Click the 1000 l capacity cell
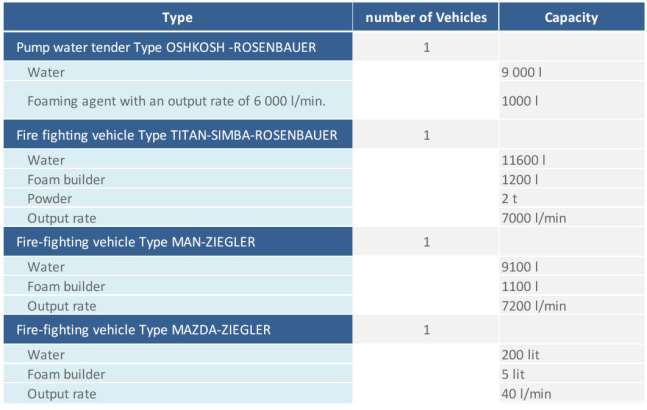 571,101
